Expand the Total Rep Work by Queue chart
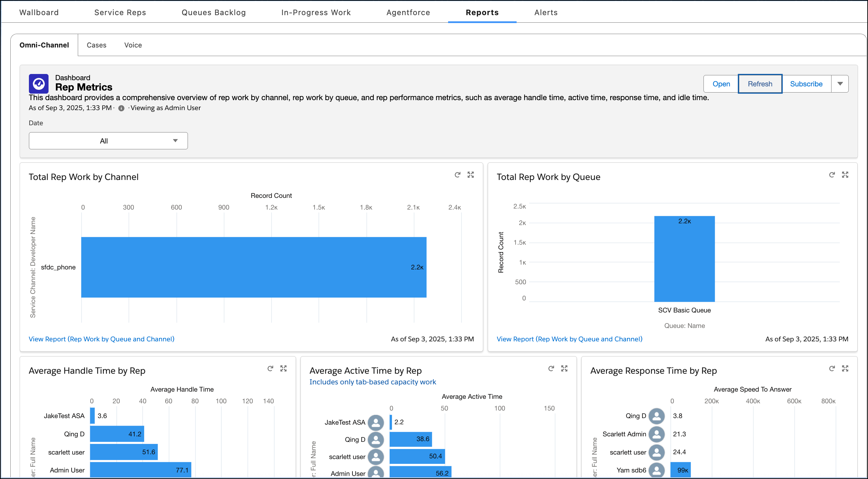This screenshot has width=868, height=479. pos(845,175)
